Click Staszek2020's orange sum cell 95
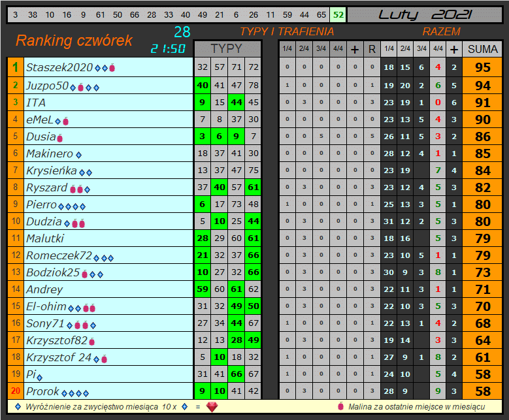This screenshot has width=509, height=420. coord(482,67)
